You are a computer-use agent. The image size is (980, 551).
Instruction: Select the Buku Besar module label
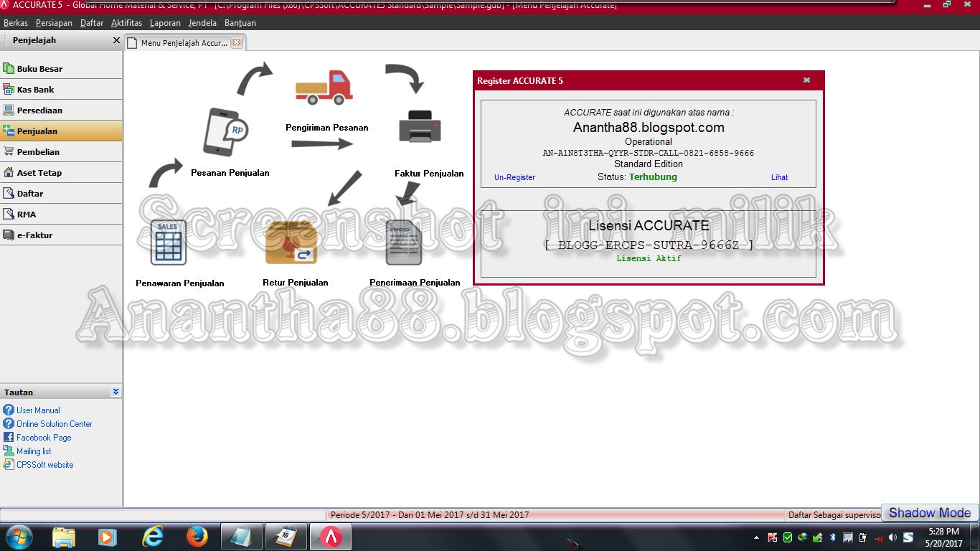(39, 69)
